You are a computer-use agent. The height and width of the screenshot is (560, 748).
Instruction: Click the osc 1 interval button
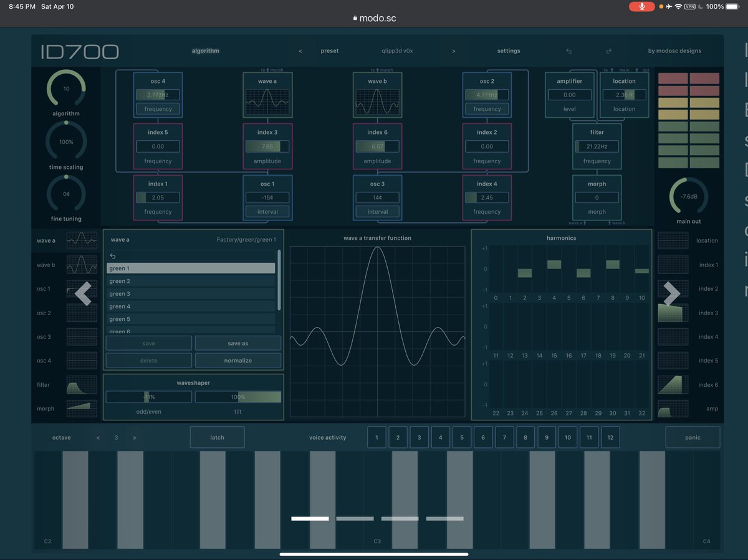(x=267, y=212)
